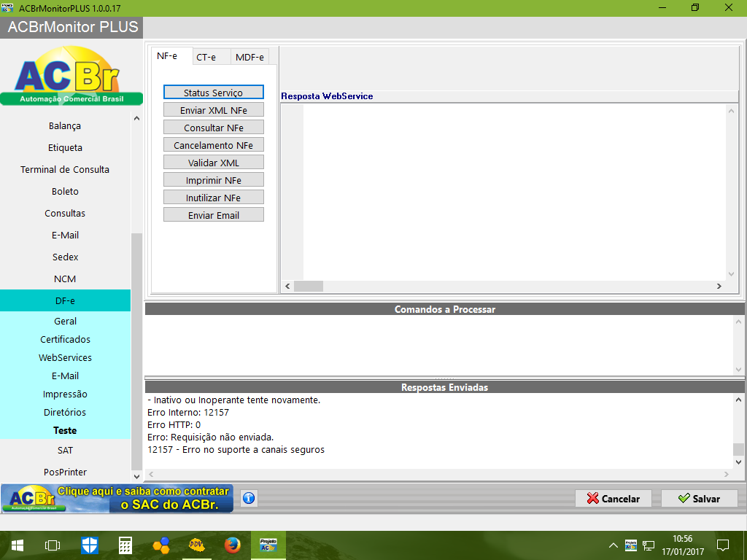Screen dimensions: 747x560
Task: Click Enviar XML NFe button
Action: [214, 110]
